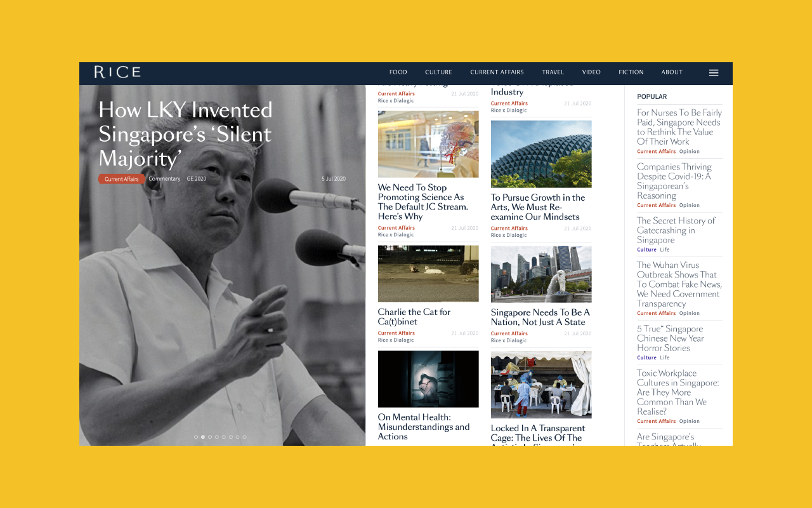
Task: Open 'The Wuhan Virus Outbreak Shows' popular story
Action: (679, 284)
